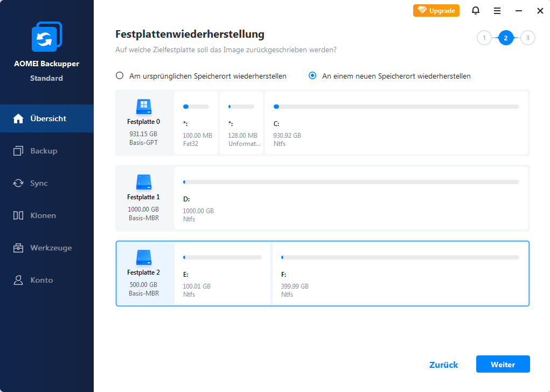Select the C: partition usage bar
Viewport: 550px width, 392px height.
click(396, 107)
